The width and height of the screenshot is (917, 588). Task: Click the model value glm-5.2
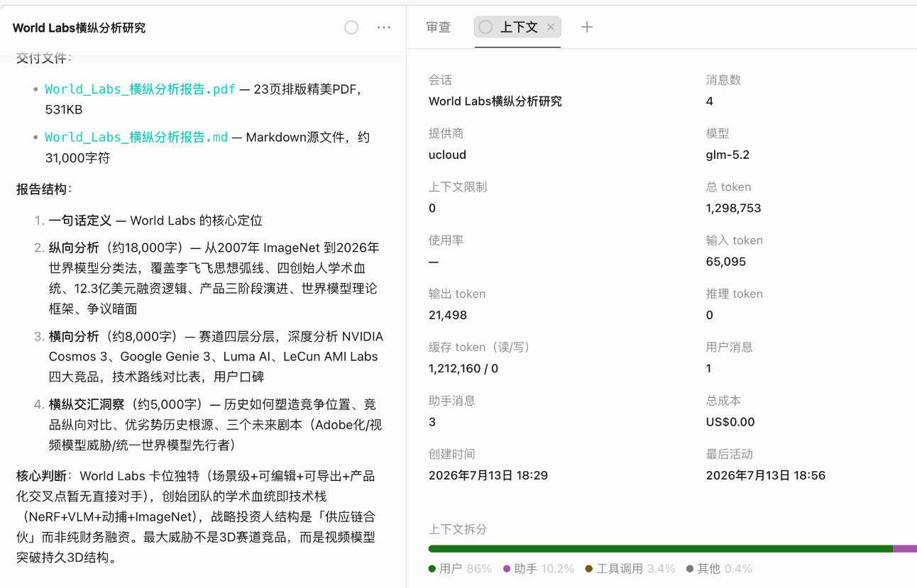point(727,155)
